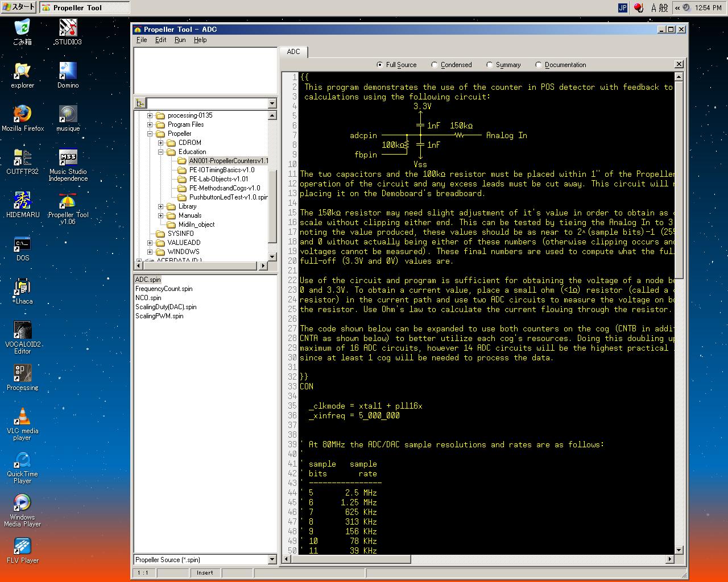Select the Condensed view radio button

pyautogui.click(x=435, y=65)
